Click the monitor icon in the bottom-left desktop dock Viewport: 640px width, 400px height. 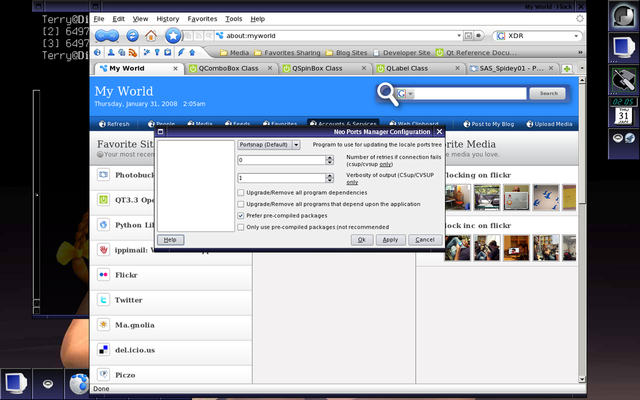(x=16, y=383)
